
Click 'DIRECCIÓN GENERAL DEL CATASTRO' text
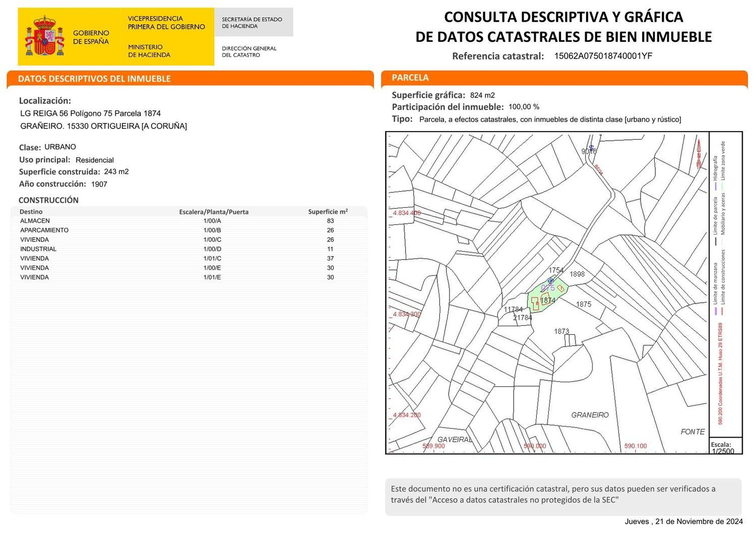click(x=249, y=52)
